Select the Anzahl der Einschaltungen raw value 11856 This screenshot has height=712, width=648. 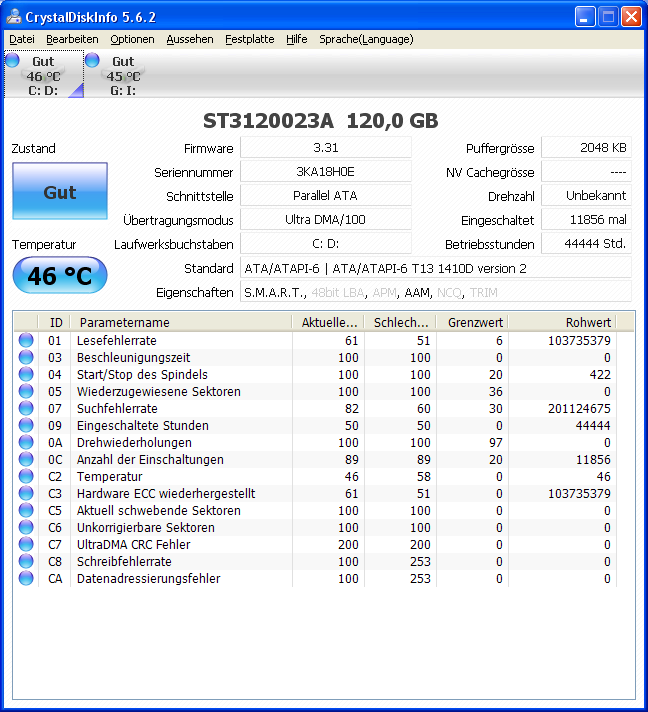click(594, 460)
